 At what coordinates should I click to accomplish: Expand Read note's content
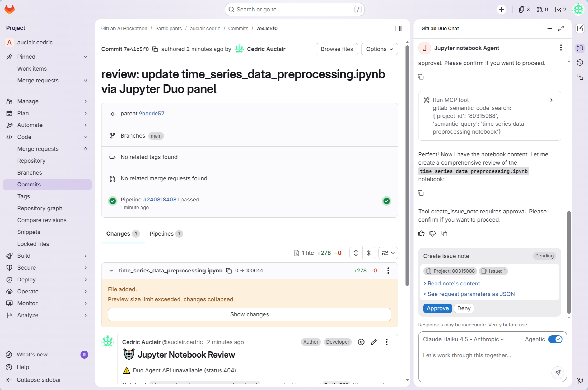pyautogui.click(x=453, y=284)
